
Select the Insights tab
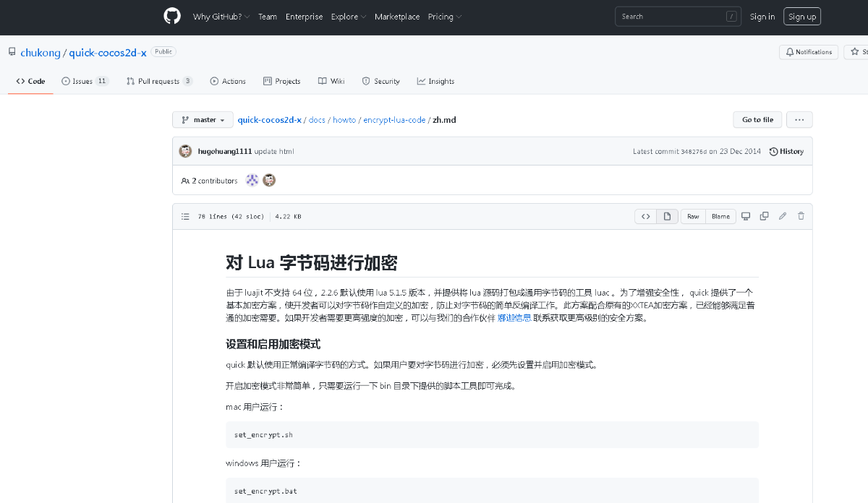[435, 81]
